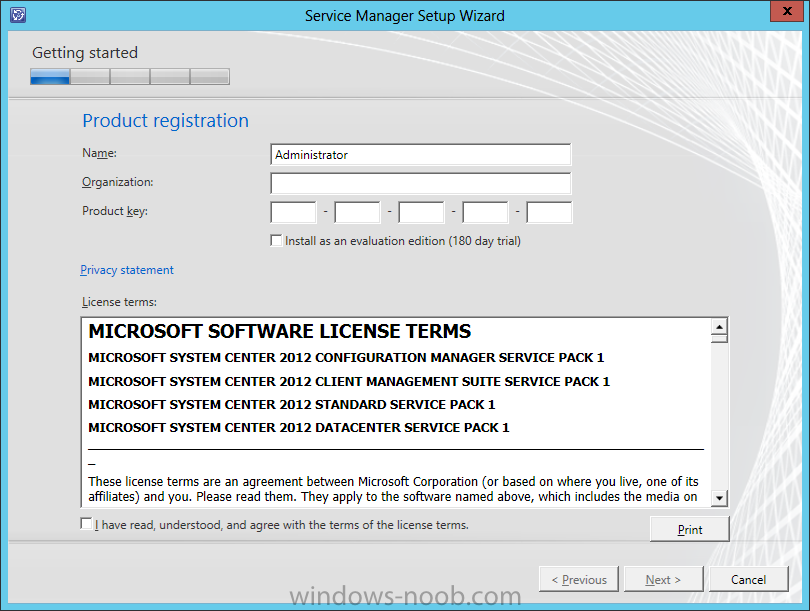Image resolution: width=810 pixels, height=611 pixels.
Task: Click 'Product registration' heading
Action: [165, 120]
